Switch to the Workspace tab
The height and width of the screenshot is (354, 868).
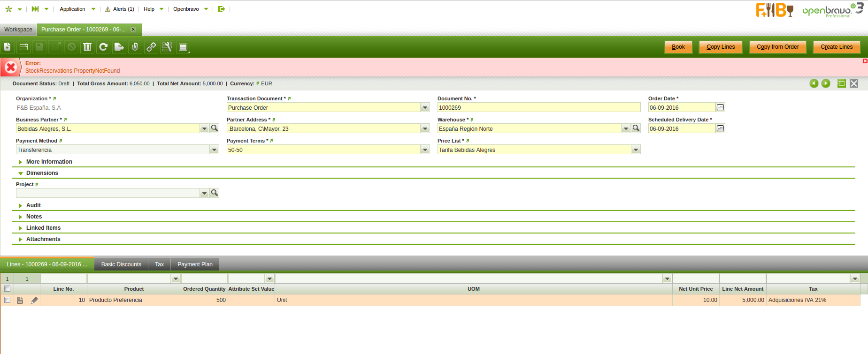tap(18, 30)
